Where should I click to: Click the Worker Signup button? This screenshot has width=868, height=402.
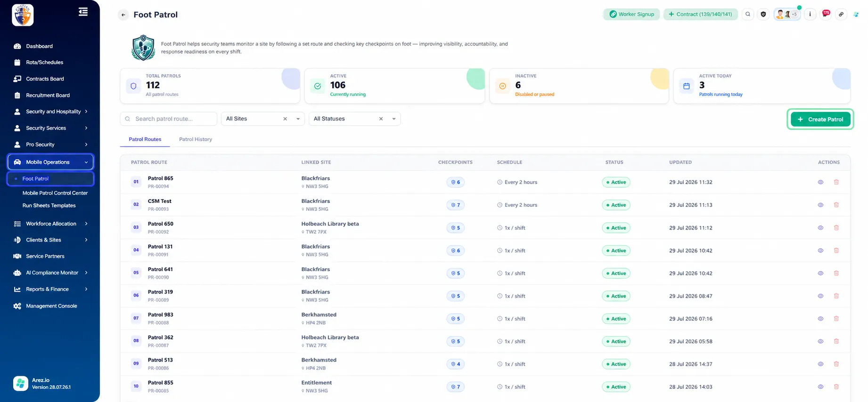click(631, 14)
